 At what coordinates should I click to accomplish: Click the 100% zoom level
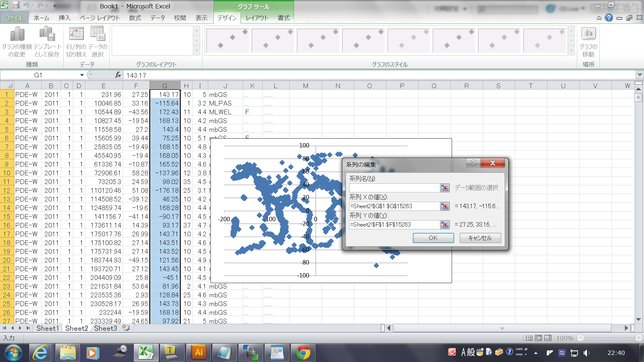565,338
